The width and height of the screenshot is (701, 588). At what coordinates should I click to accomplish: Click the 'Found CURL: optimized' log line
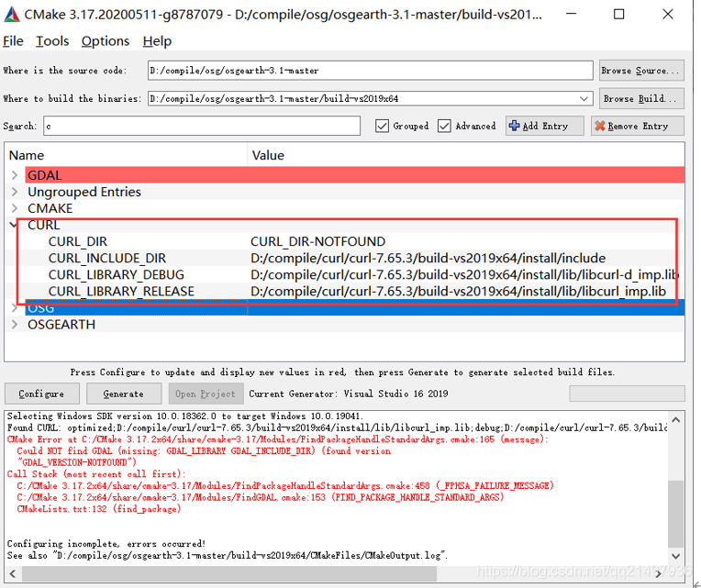coord(337,428)
